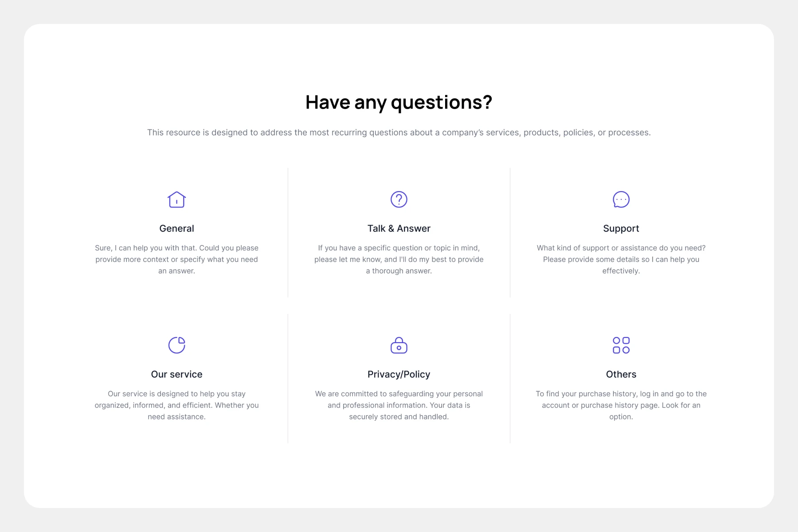Open the Others heading
Image resolution: width=798 pixels, height=532 pixels.
621,374
